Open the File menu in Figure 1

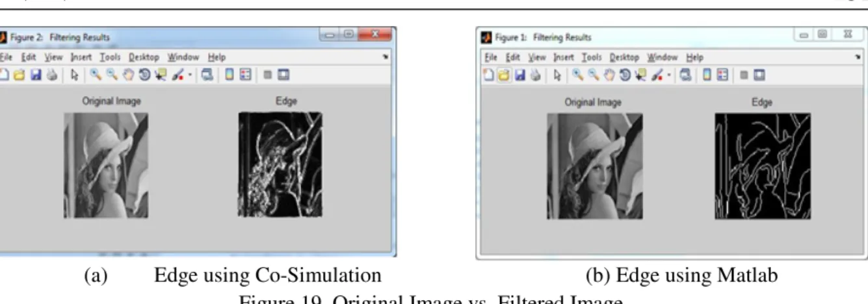click(x=491, y=57)
